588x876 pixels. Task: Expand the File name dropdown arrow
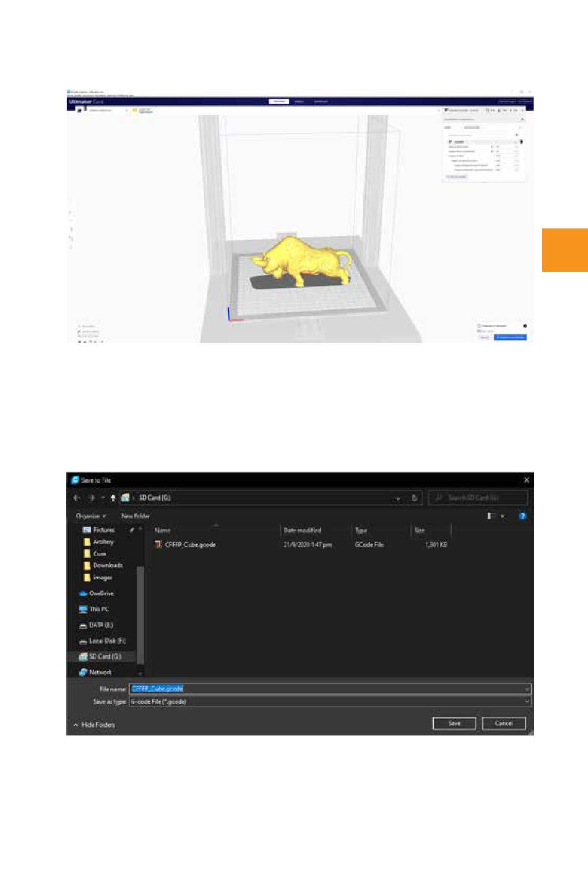[527, 689]
